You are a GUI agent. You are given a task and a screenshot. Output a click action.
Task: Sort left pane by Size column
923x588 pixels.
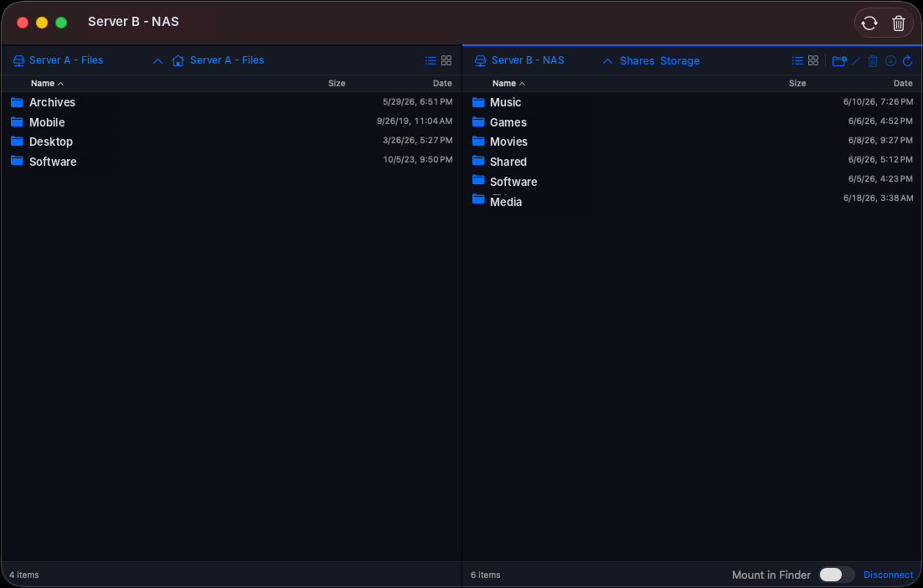337,84
